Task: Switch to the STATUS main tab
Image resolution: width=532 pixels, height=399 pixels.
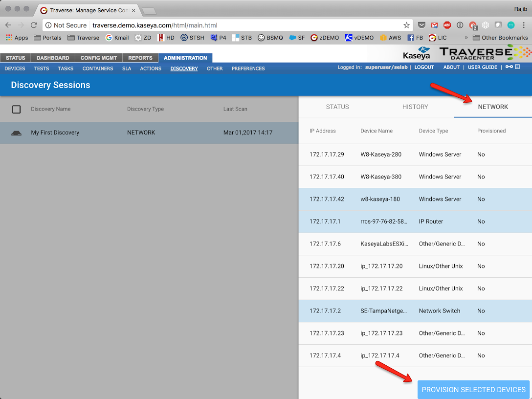Action: (x=15, y=58)
